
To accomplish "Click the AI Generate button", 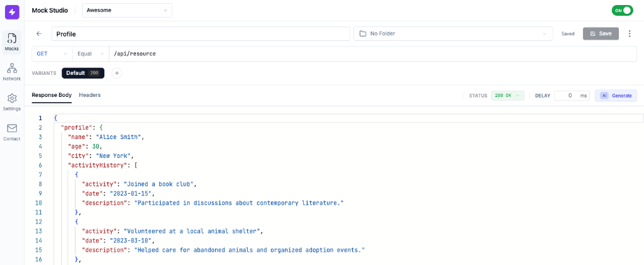I will pyautogui.click(x=616, y=96).
